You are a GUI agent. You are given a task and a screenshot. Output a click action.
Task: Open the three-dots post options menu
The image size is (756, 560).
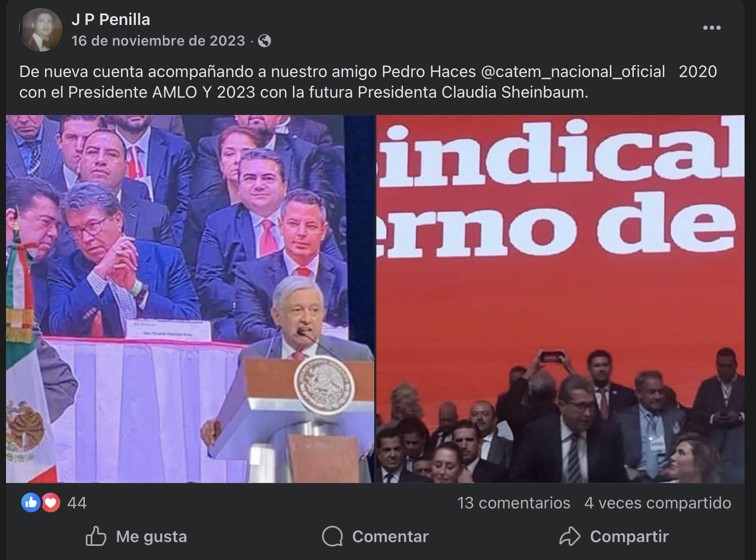coord(711,28)
